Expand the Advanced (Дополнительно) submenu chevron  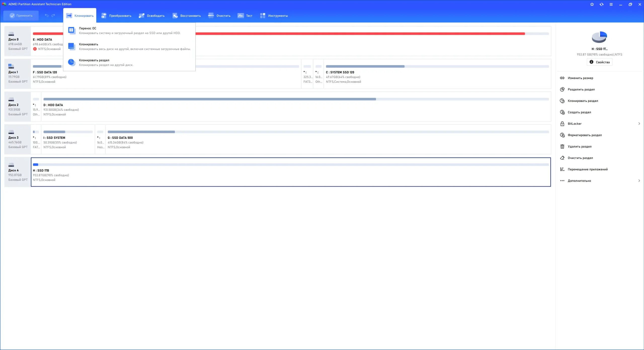[x=639, y=181]
